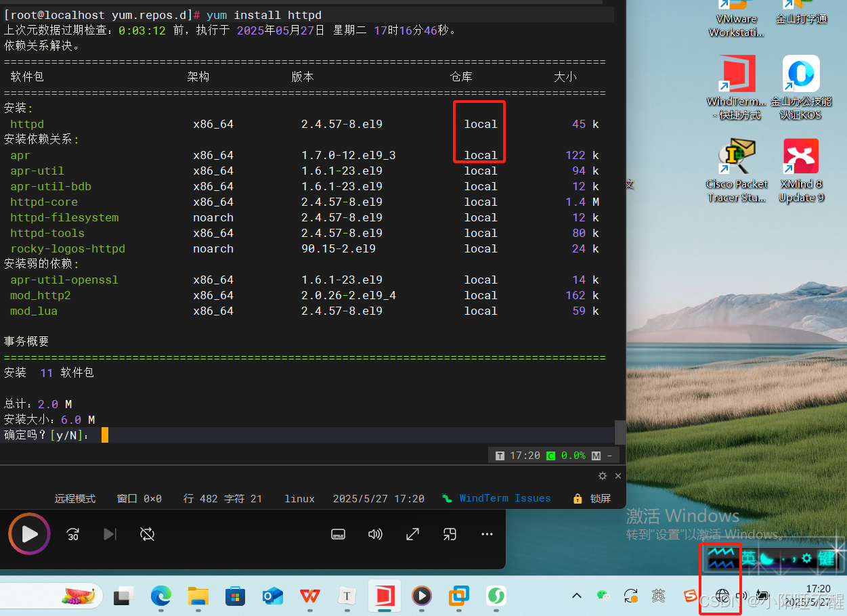Open VMware Workstation desktop shortcut

tap(737, 19)
